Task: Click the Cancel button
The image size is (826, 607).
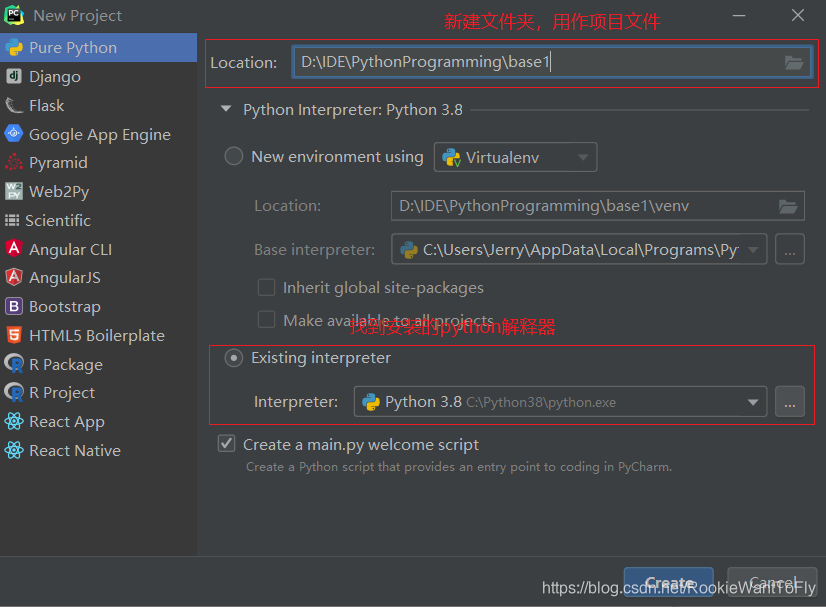Action: (772, 582)
